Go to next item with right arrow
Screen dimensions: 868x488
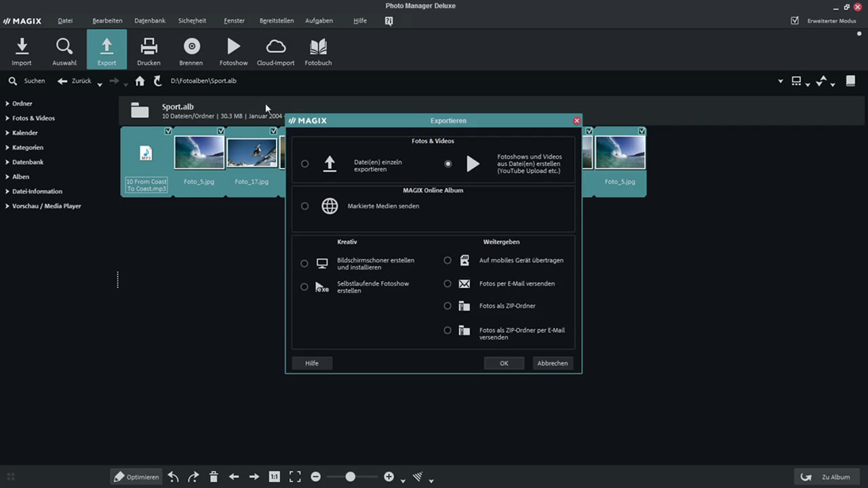[x=254, y=476]
